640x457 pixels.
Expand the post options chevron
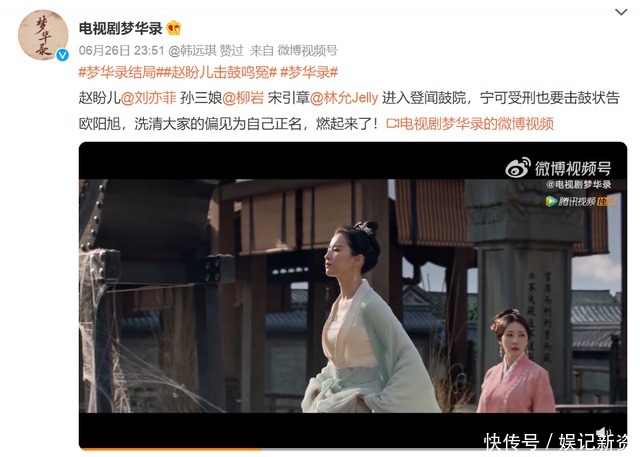coord(621,12)
